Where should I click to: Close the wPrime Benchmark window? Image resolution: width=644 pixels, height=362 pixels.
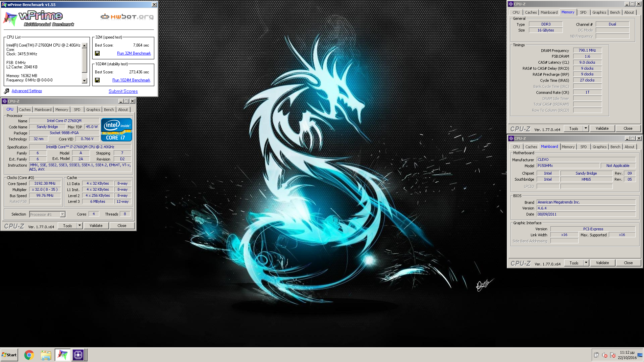pyautogui.click(x=154, y=5)
